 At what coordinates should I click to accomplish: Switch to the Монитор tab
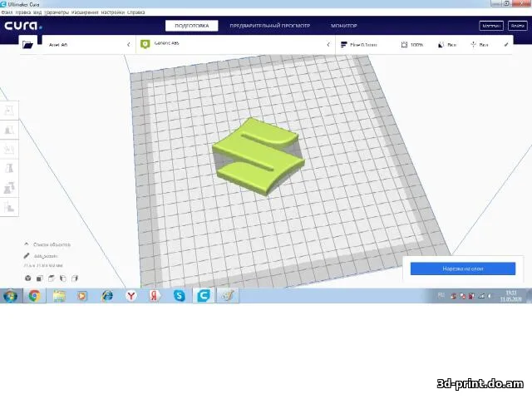(x=343, y=26)
